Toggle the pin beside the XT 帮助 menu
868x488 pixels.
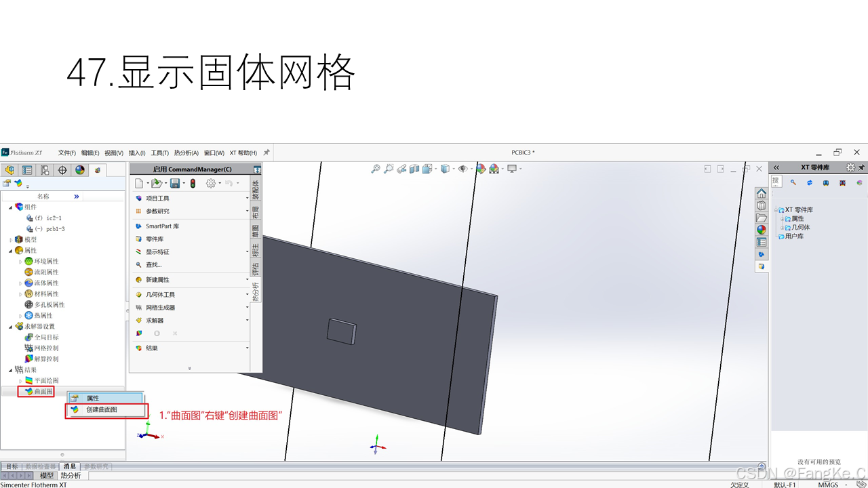[267, 152]
